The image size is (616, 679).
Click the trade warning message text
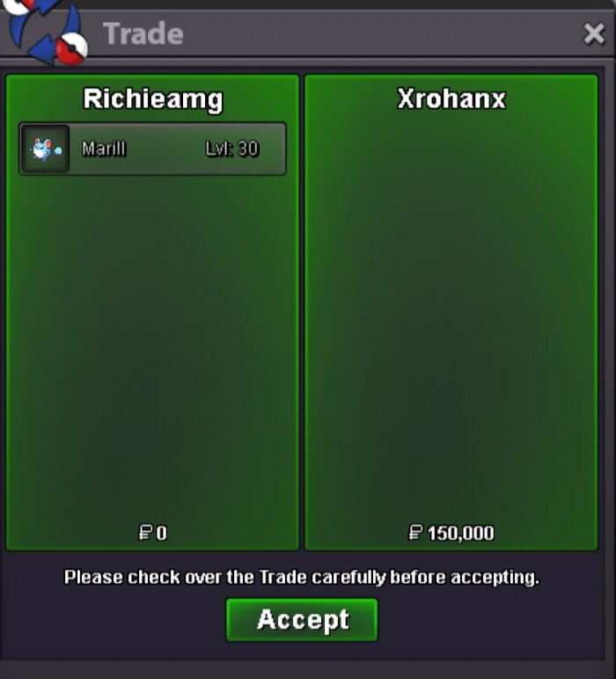[302, 577]
